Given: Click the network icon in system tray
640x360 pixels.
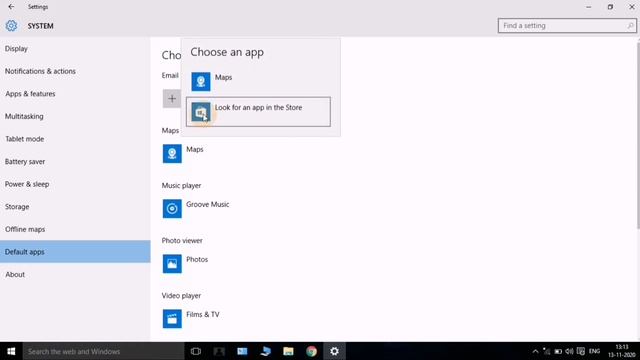Looking at the screenshot, I should click(x=547, y=351).
